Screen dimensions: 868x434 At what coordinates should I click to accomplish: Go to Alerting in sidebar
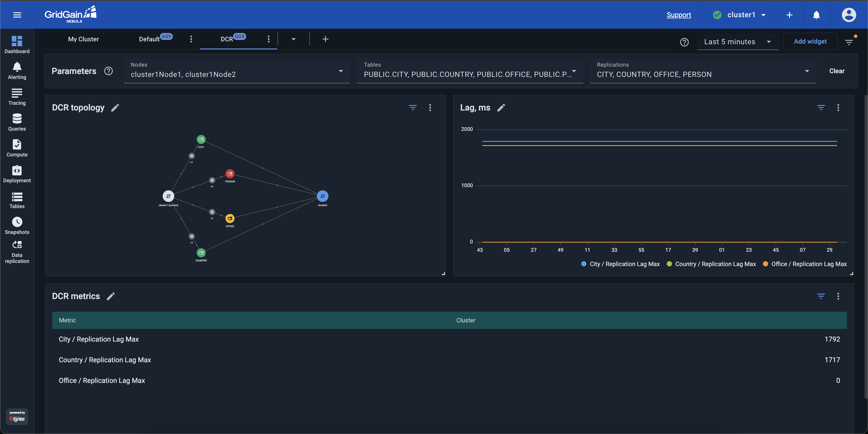(x=17, y=71)
